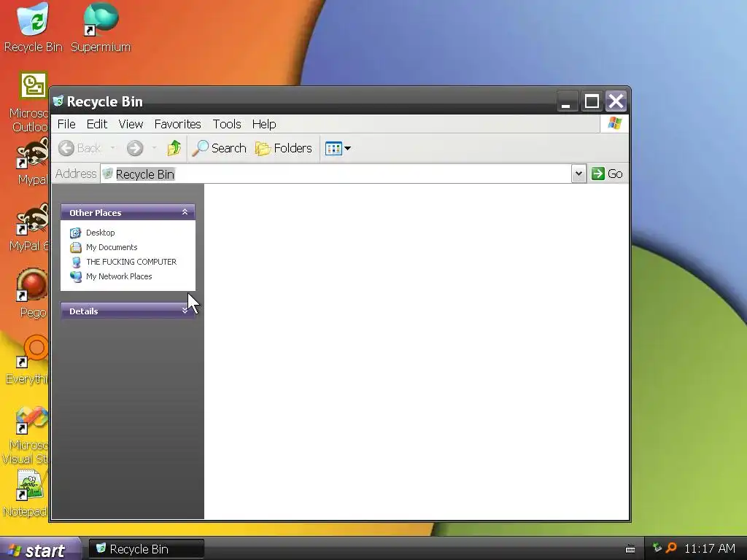747x560 pixels.
Task: Go to Desktop in Other Places
Action: [93, 233]
